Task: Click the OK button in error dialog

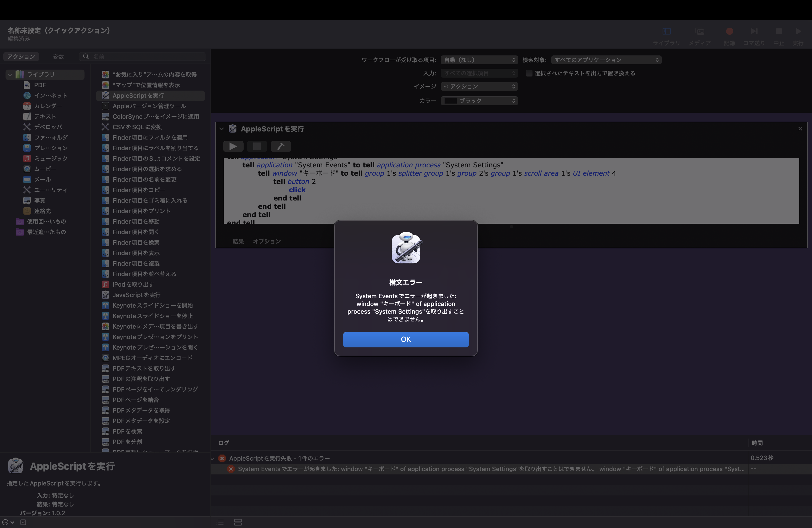Action: 405,339
